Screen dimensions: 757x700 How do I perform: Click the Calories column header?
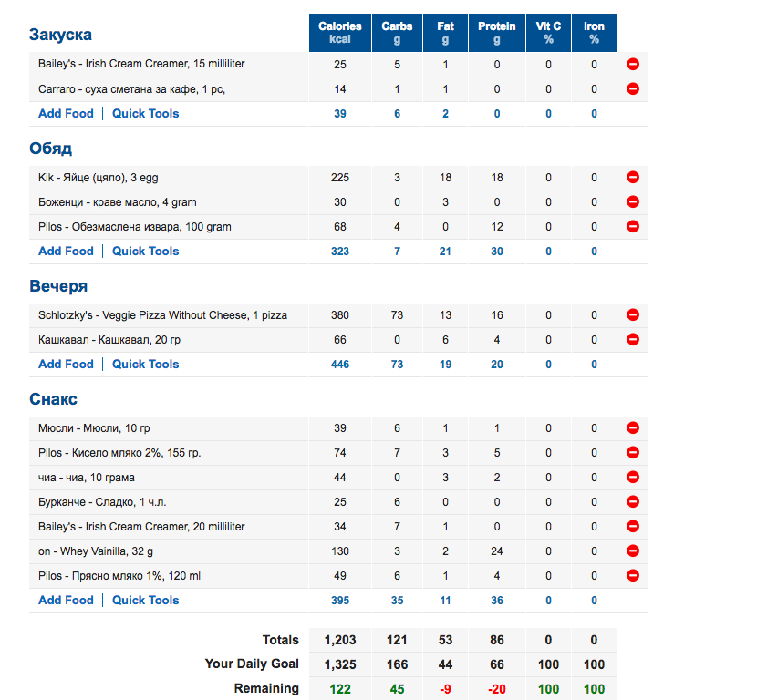[x=340, y=33]
